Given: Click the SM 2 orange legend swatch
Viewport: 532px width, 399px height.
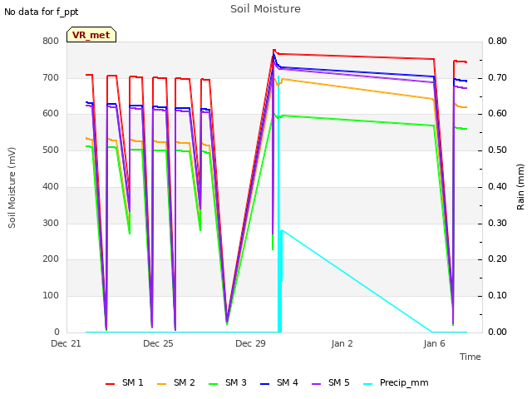Looking at the screenshot, I should 162,384.
